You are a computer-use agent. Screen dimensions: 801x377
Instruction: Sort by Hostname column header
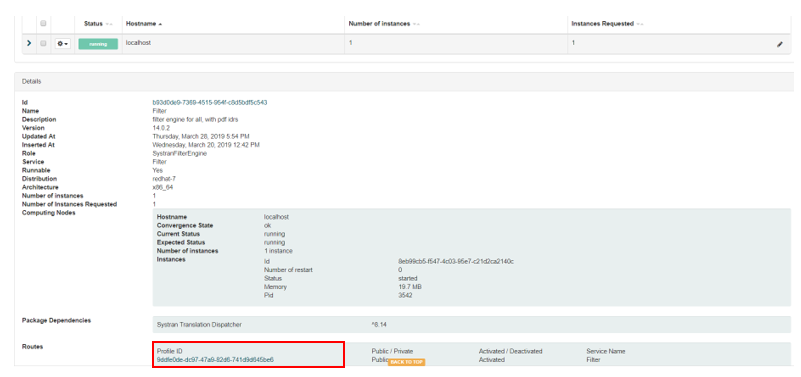tap(144, 23)
